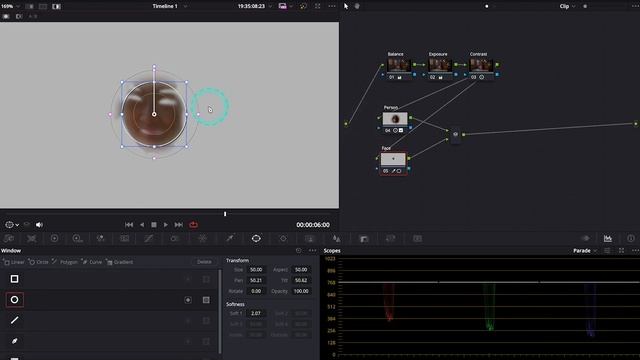Open the HDR wheels palette icon

coord(77,238)
